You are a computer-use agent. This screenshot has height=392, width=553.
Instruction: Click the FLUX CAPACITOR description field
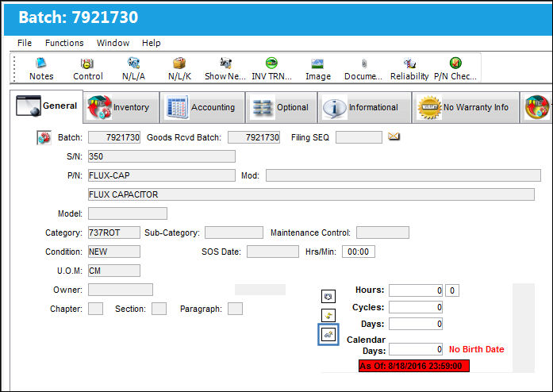(311, 194)
